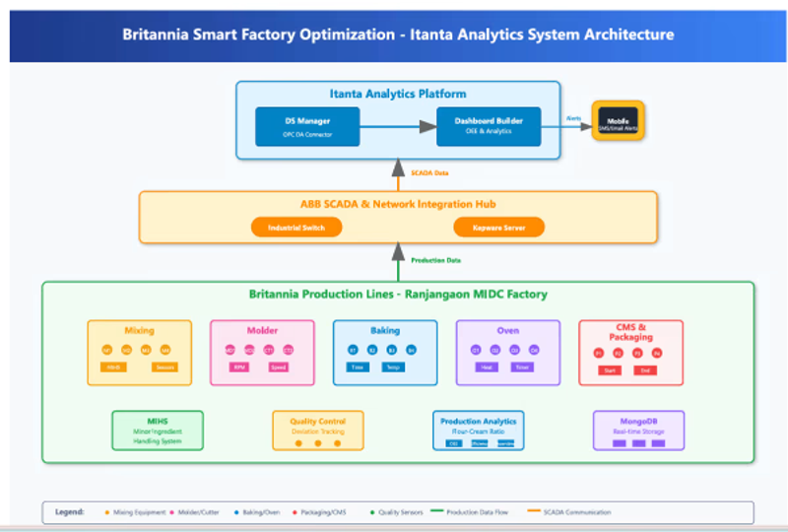
Task: Click OEE & Analytics subtitle
Action: click(489, 131)
